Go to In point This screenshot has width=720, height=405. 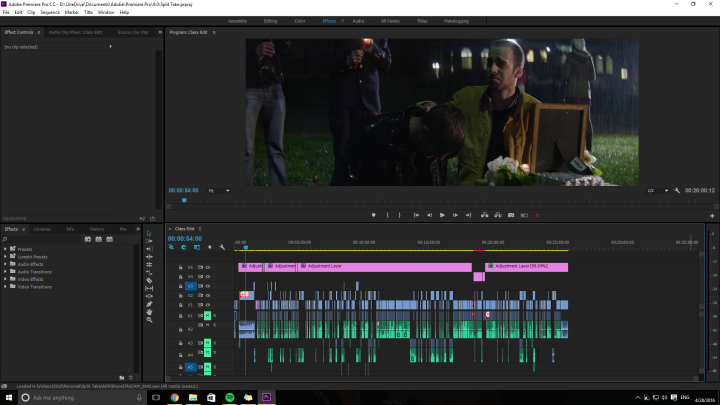[416, 215]
